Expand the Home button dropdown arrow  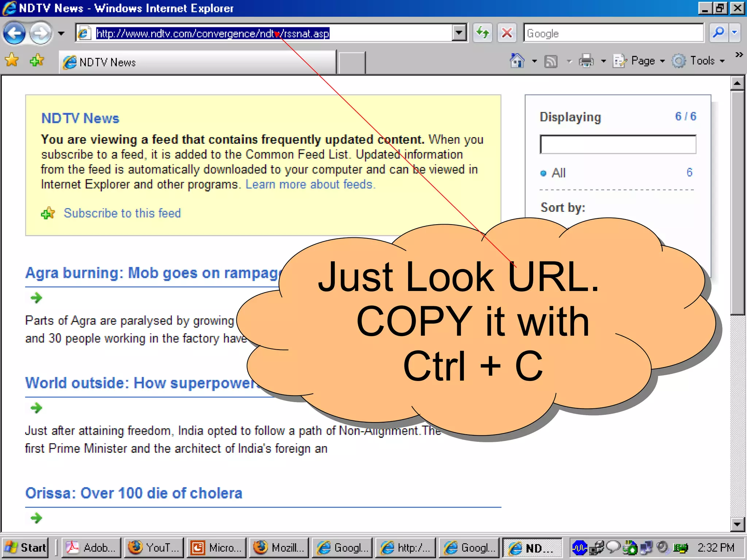pos(534,61)
